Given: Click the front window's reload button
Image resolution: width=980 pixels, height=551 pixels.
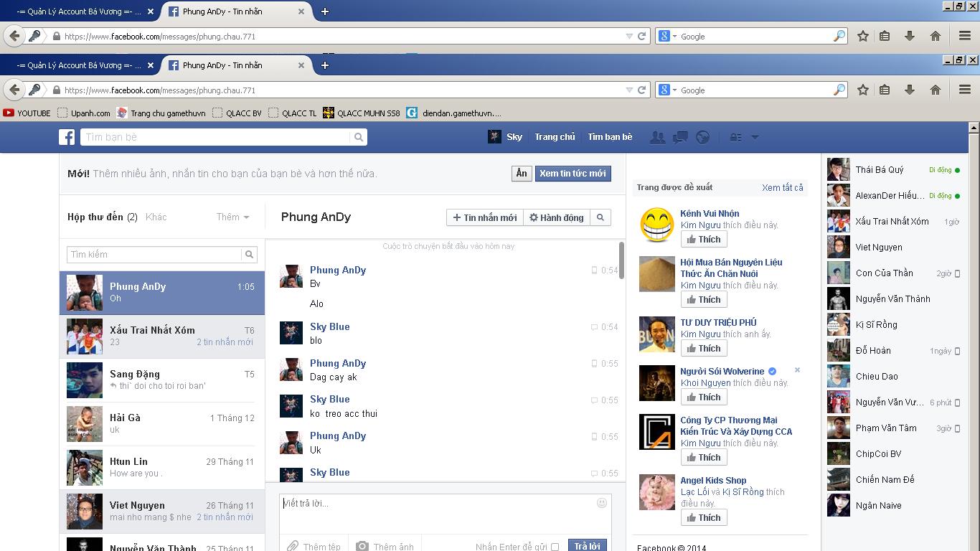Looking at the screenshot, I should click(x=642, y=90).
